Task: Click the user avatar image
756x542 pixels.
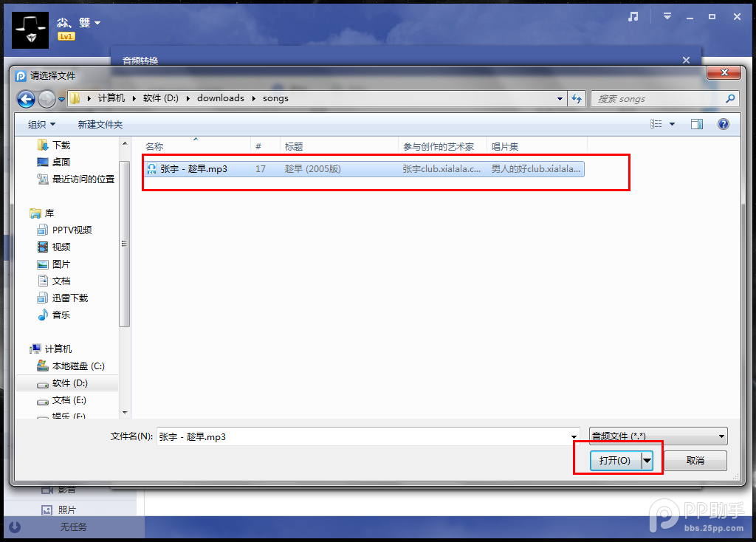Action: [x=30, y=30]
